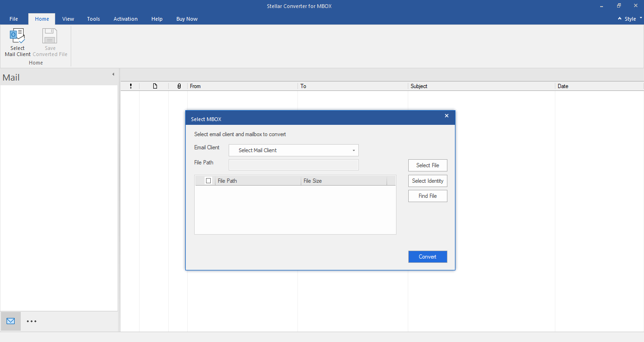
Task: Open the Buy Now tab
Action: coord(187,19)
